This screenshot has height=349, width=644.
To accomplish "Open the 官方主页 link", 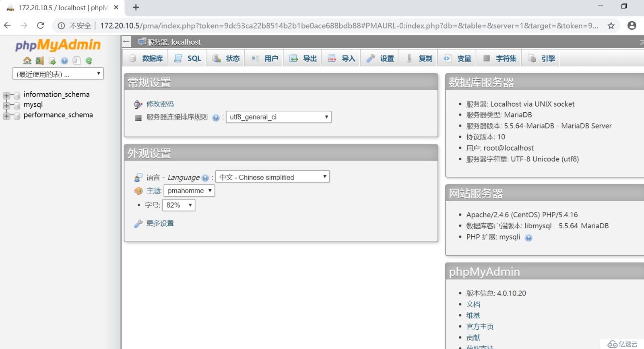I will coord(480,327).
